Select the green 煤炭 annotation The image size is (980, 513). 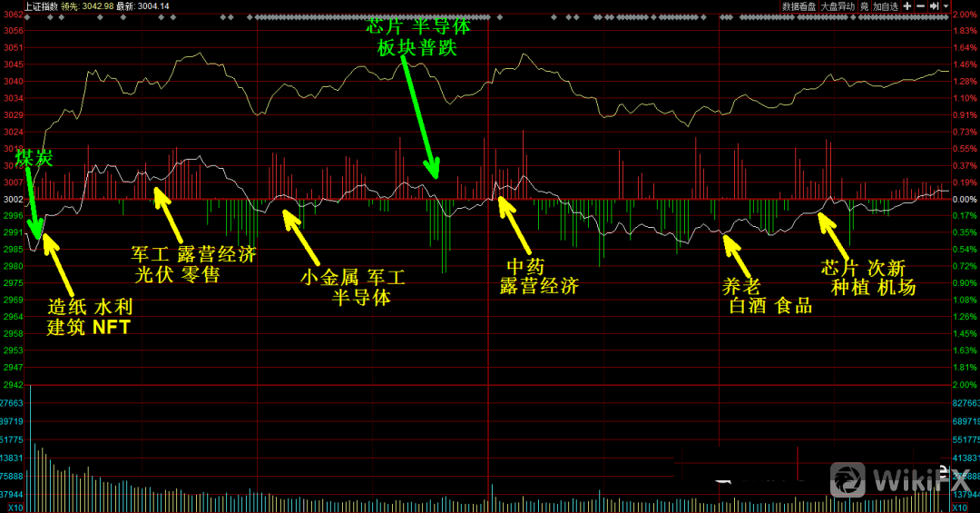[x=34, y=159]
